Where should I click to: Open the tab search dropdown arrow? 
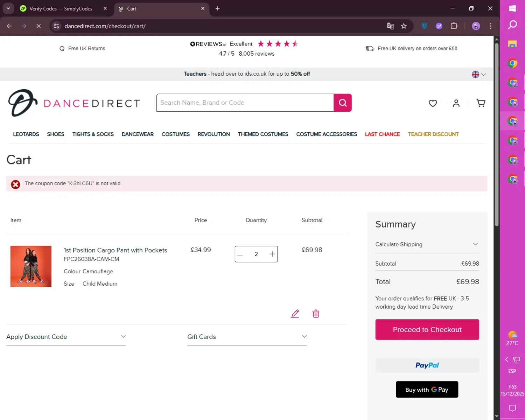[x=8, y=8]
